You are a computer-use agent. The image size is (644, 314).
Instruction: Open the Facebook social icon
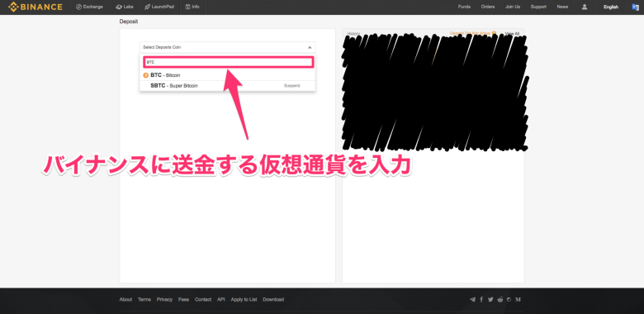(x=481, y=300)
